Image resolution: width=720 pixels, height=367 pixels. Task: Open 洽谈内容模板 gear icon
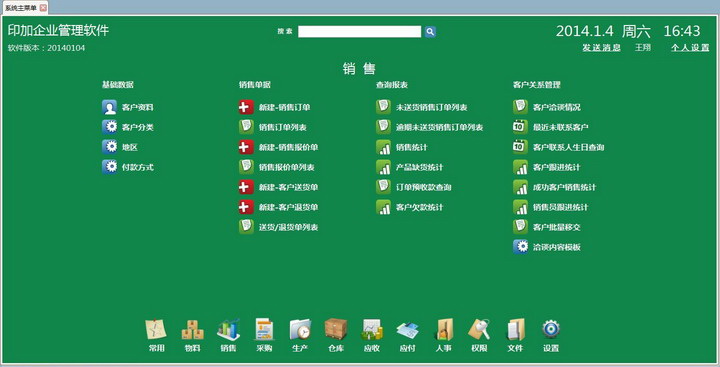click(520, 247)
